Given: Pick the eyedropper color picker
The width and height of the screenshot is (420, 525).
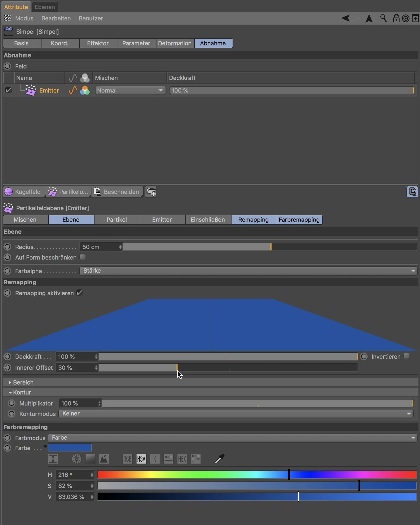Looking at the screenshot, I should (x=219, y=459).
